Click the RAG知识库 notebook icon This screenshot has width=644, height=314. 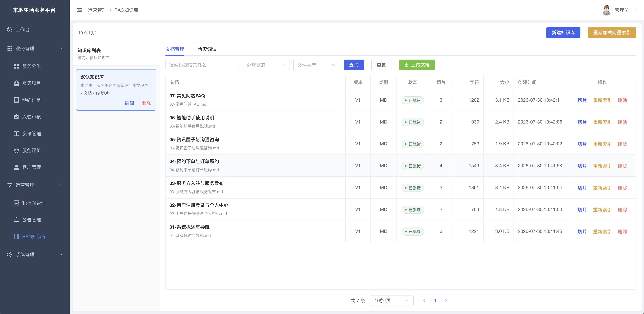click(x=16, y=236)
